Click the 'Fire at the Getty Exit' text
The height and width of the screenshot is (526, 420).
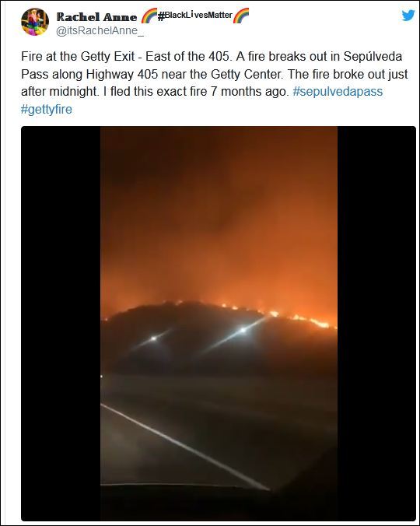[x=78, y=56]
